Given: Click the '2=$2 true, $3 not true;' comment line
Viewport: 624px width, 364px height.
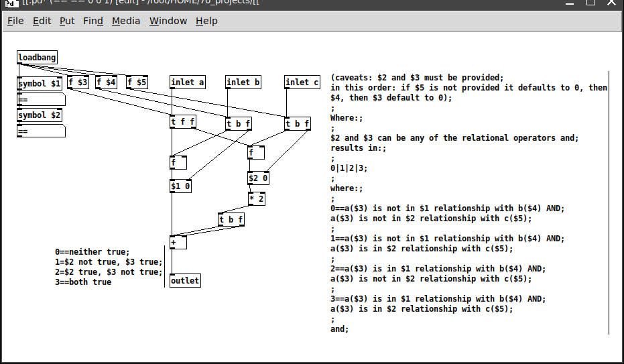Looking at the screenshot, I should [x=109, y=272].
